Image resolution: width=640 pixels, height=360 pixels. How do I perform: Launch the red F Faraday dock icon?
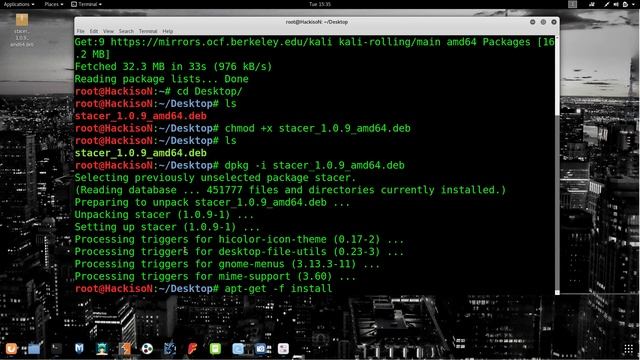192,349
